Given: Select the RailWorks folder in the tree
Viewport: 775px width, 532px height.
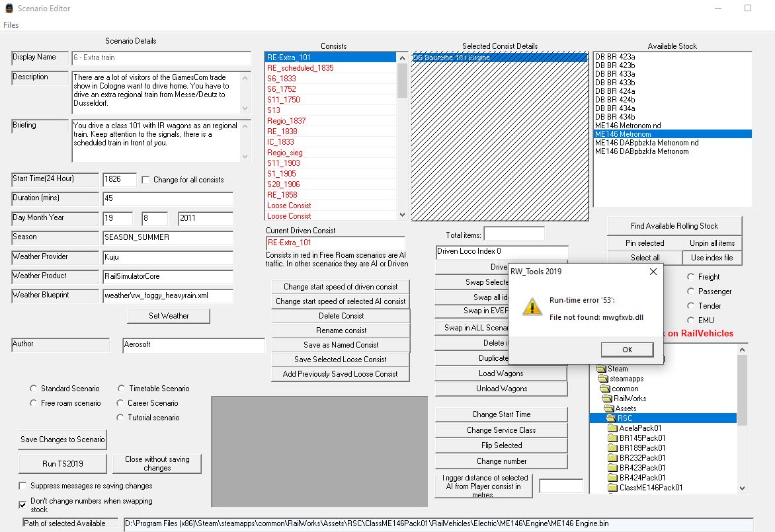Looking at the screenshot, I should [630, 399].
